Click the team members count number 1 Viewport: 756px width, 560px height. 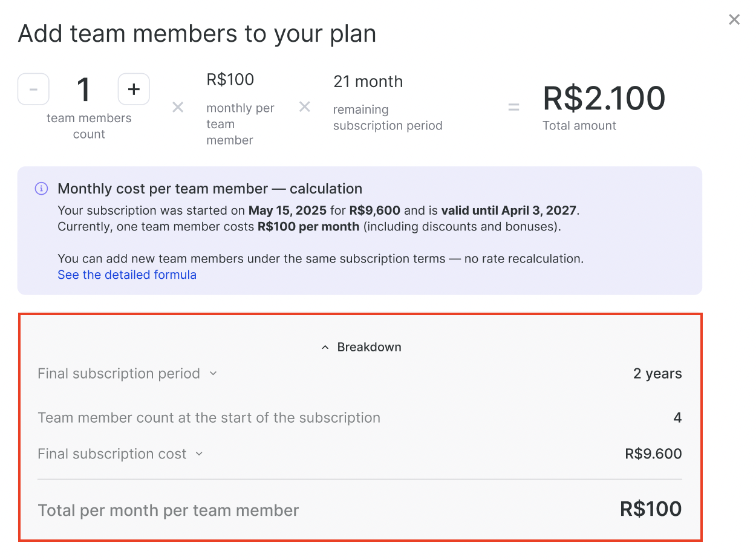coord(83,90)
